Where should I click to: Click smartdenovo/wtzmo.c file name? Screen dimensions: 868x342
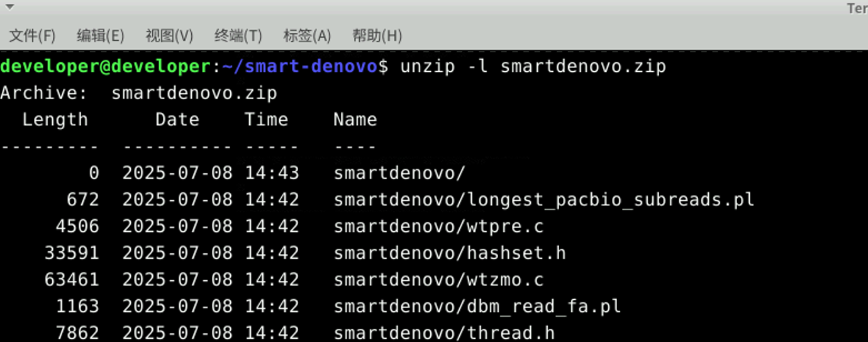(x=438, y=280)
